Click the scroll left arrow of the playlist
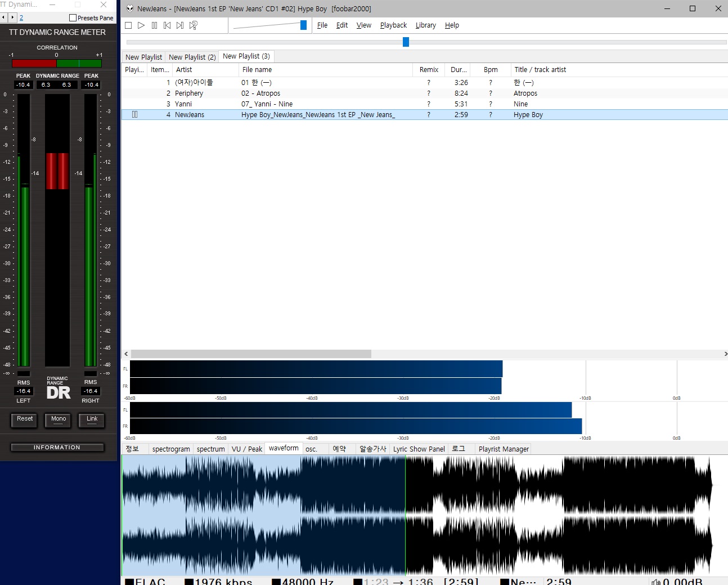 [126, 354]
